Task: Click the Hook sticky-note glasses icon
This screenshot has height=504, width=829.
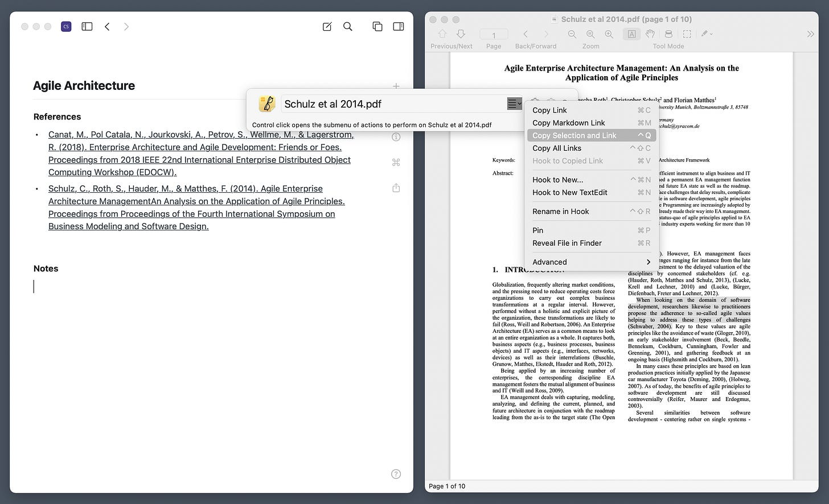Action: 267,104
